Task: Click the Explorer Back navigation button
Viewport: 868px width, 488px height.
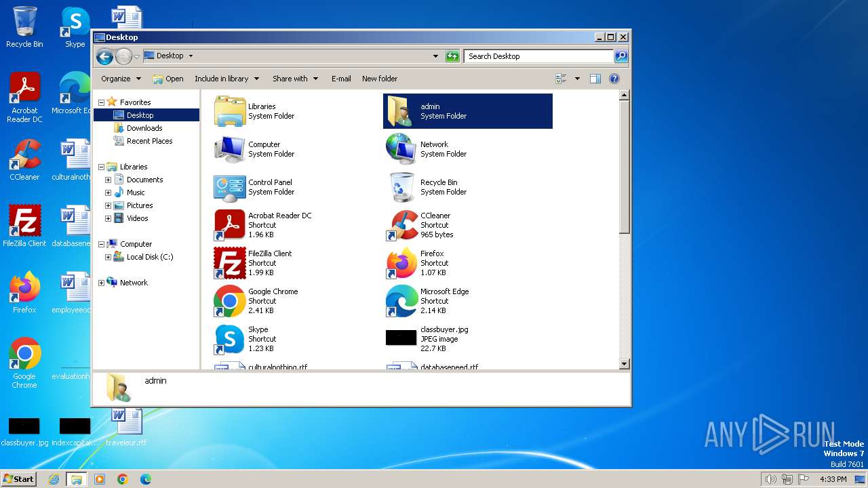Action: pos(104,56)
